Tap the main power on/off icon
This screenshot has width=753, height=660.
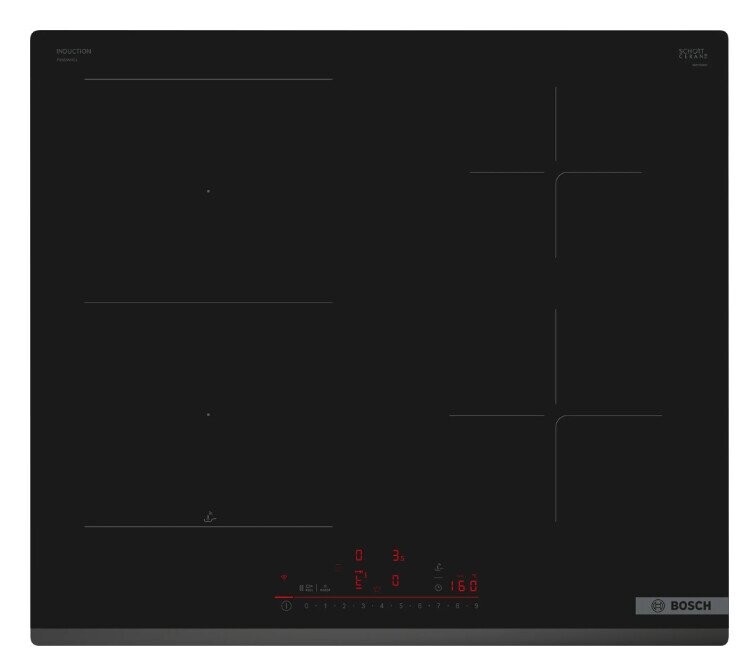(286, 606)
